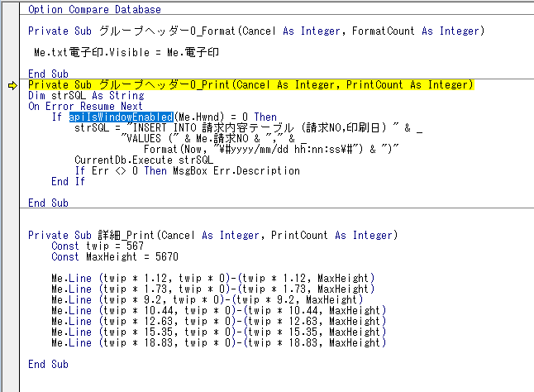Click the 'CurrentDb.Execute strSQL' line
534x392 pixels.
144,160
